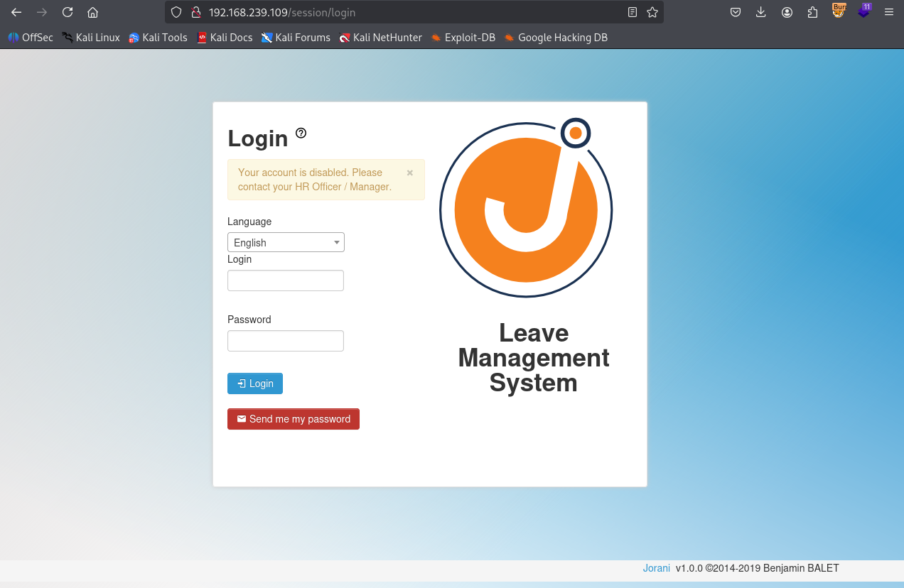Toggle reader view in address bar

633,12
